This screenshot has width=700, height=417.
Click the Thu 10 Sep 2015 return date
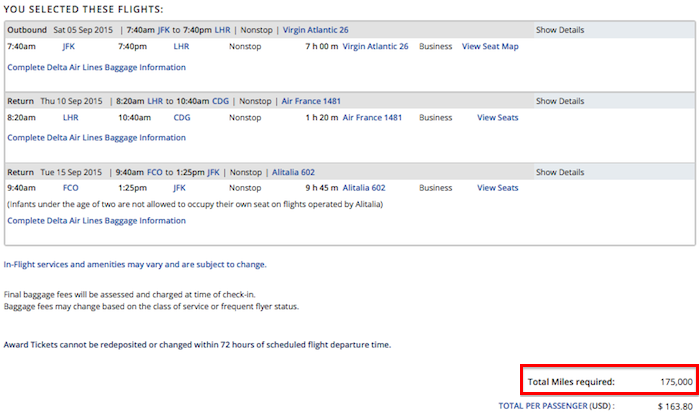pos(71,101)
